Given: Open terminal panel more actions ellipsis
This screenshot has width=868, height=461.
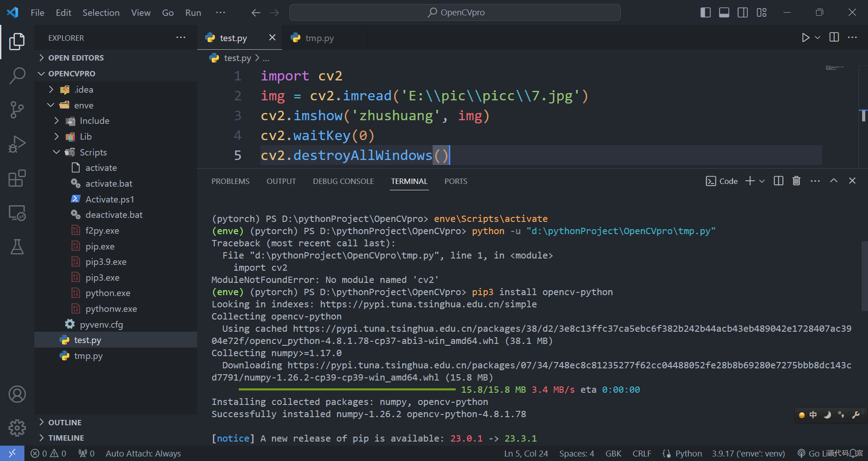Looking at the screenshot, I should 815,181.
